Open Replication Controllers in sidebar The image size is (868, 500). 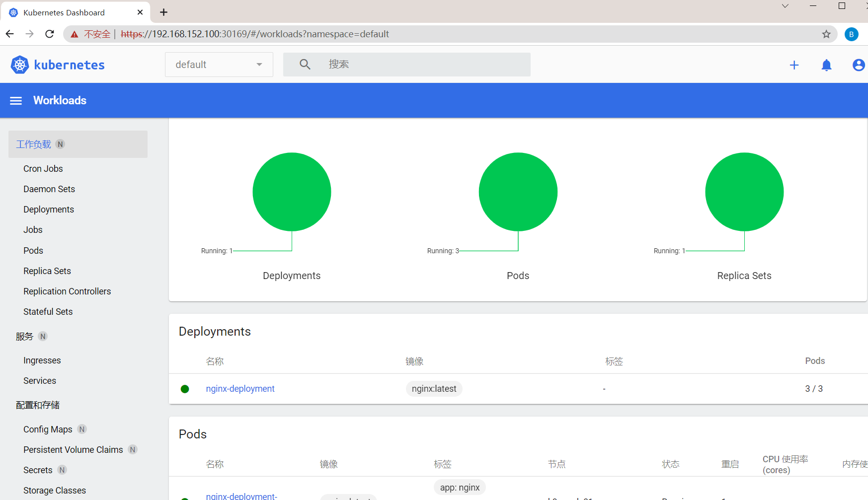pos(67,291)
